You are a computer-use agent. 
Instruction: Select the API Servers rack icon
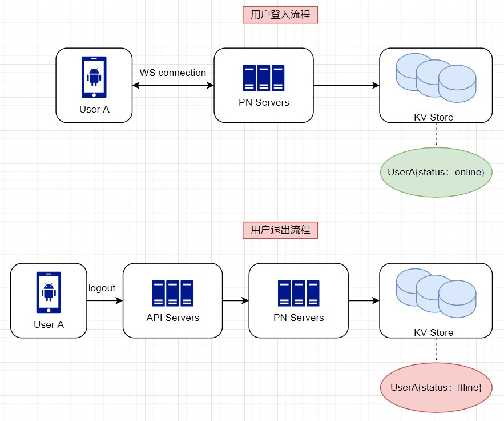pyautogui.click(x=172, y=293)
